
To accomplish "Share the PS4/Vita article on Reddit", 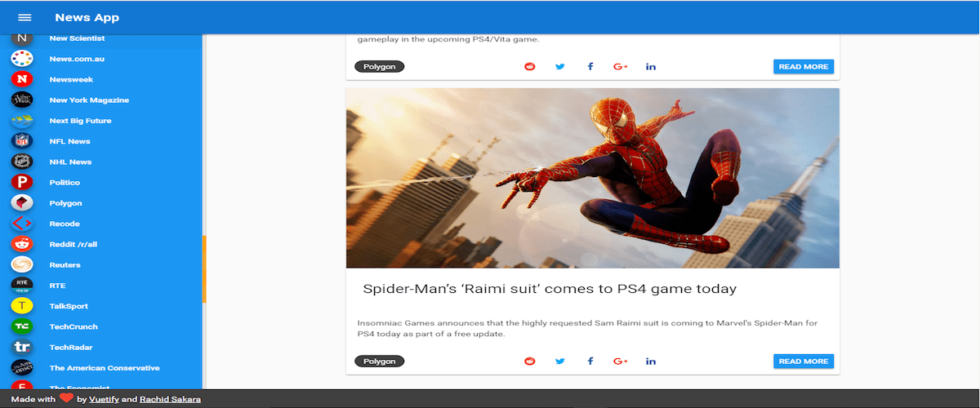I will point(529,66).
